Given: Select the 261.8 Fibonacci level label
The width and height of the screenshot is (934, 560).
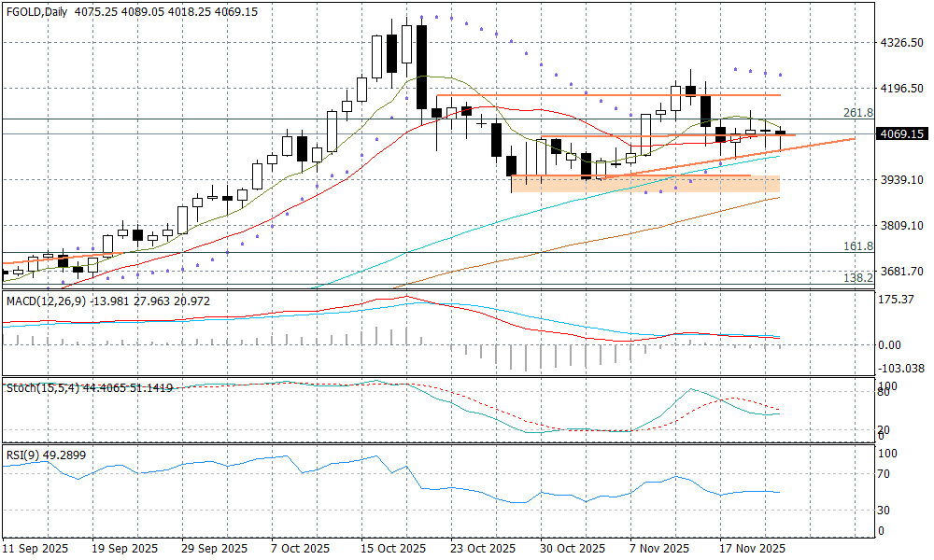Looking at the screenshot, I should tap(857, 112).
